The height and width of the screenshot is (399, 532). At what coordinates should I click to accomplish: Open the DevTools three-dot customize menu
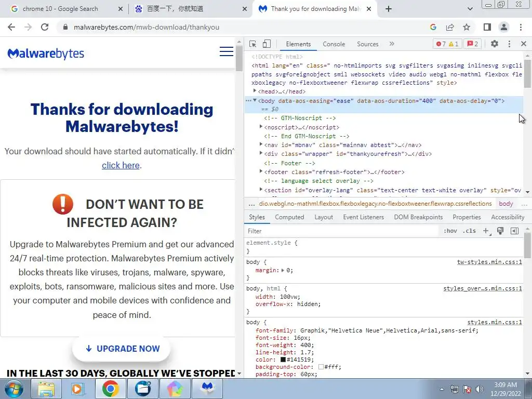(x=509, y=44)
